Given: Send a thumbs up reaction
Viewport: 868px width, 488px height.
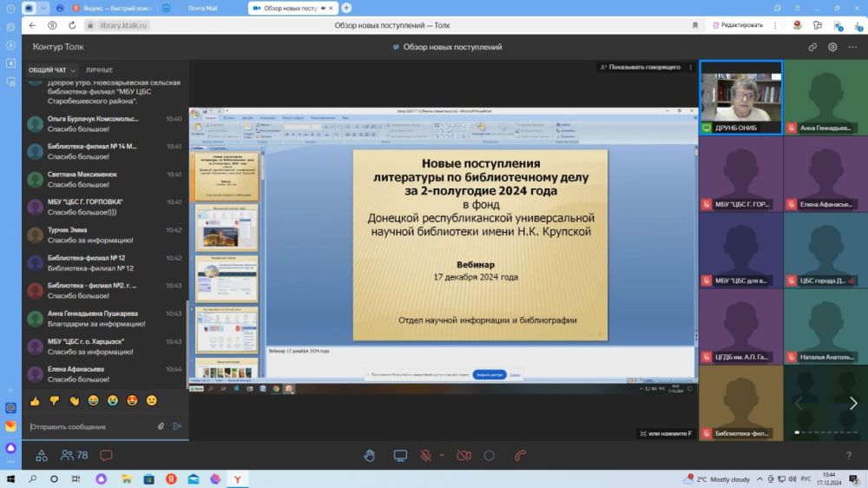Looking at the screenshot, I should (x=35, y=400).
